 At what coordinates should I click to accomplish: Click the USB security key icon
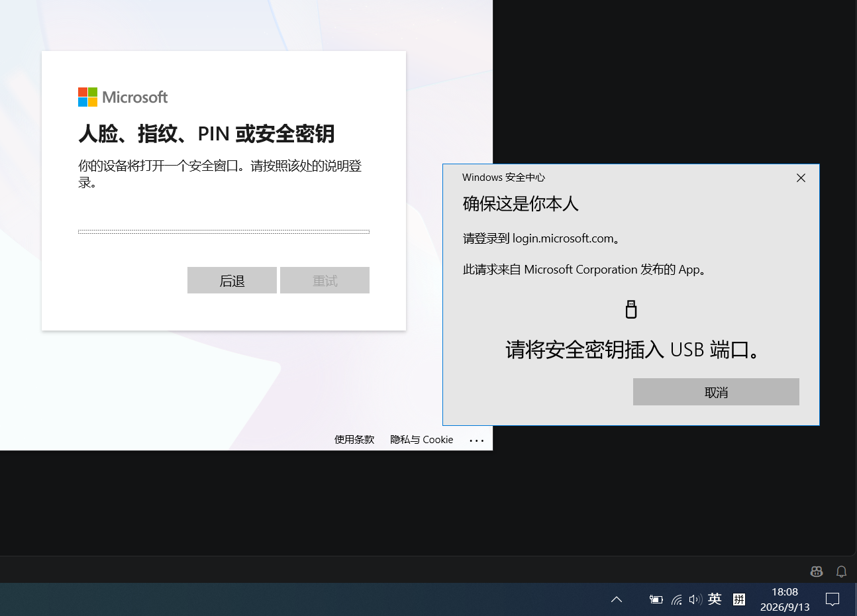(631, 309)
